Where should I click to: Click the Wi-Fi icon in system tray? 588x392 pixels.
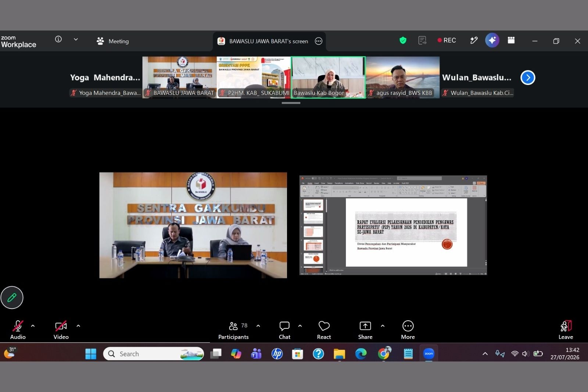(x=515, y=354)
